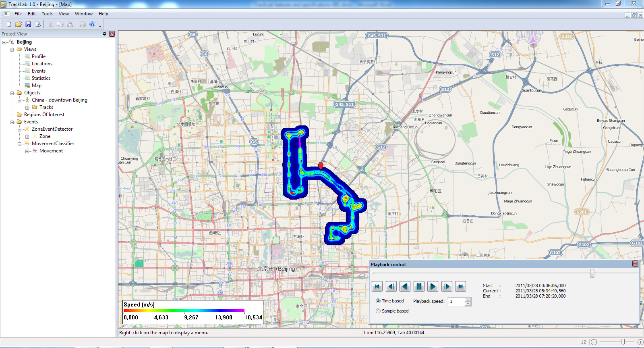This screenshot has height=348, width=644.
Task: Click the Open project folder toolbar icon
Action: [19, 25]
